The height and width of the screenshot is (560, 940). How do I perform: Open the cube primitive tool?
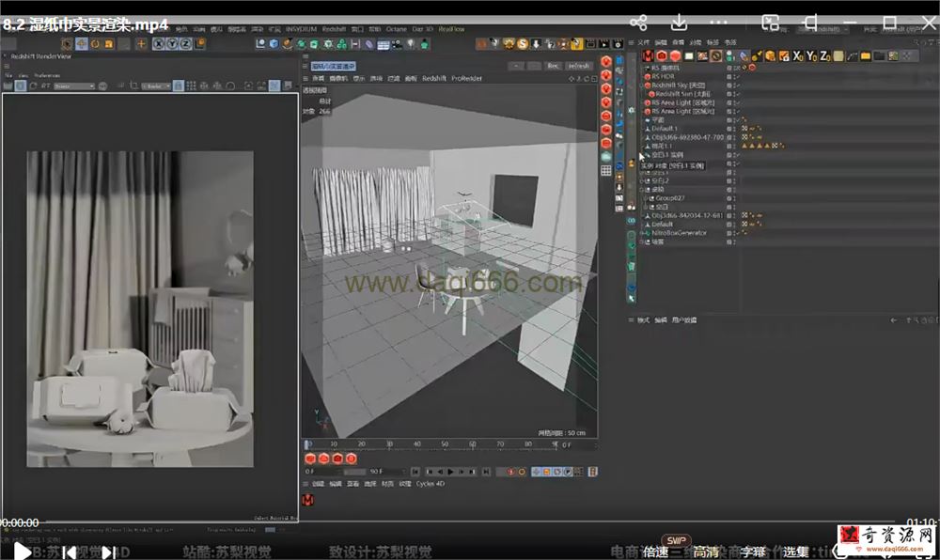[x=274, y=44]
